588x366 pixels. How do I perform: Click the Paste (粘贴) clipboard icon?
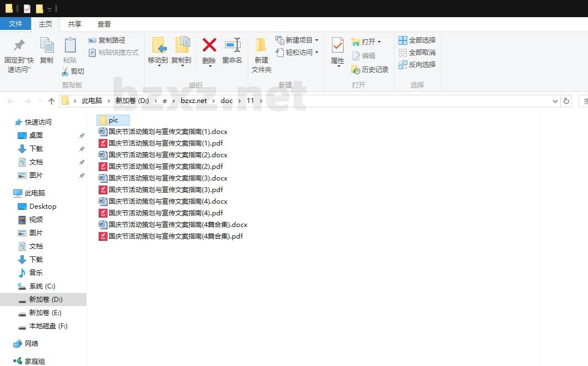coord(70,45)
